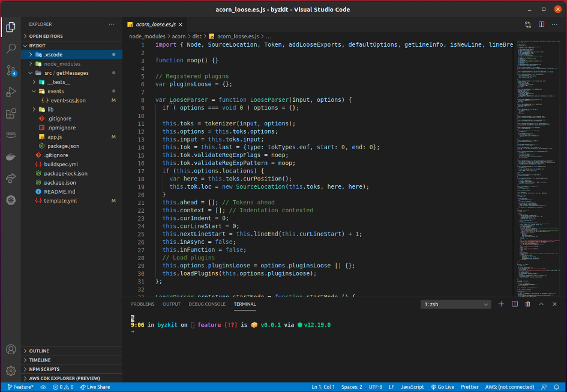This screenshot has width=567, height=392.
Task: Open notifications bell icon
Action: 557,387
